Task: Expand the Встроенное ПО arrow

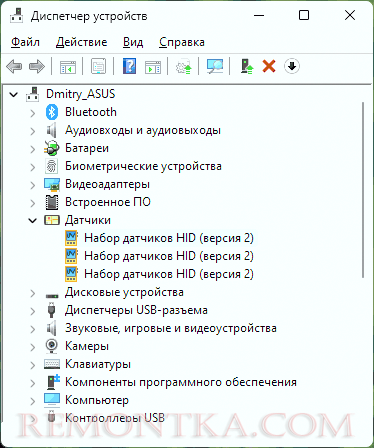Action: pos(33,203)
